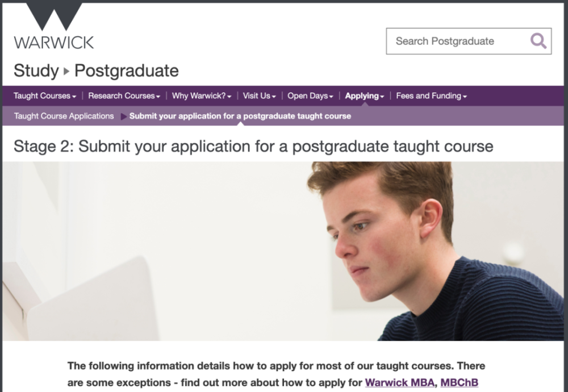Expand the Research Courses menu
Viewport: 568px width, 392px height.
(124, 96)
